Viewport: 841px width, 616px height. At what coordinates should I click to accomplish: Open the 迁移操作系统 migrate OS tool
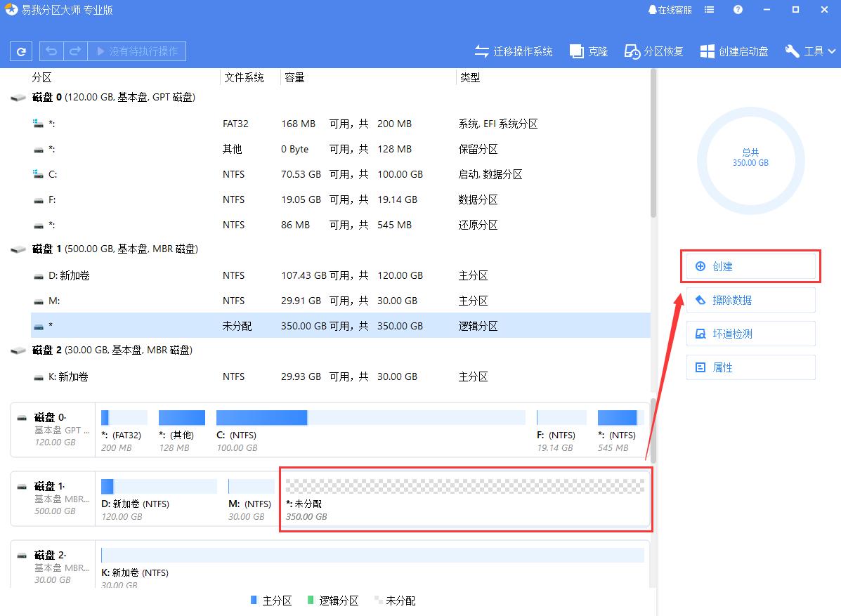pyautogui.click(x=514, y=51)
